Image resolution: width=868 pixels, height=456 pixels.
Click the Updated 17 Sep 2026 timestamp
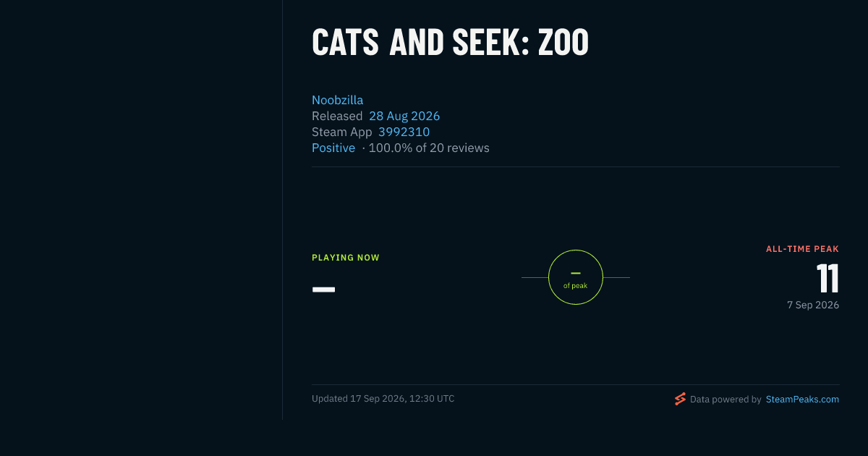(x=383, y=398)
